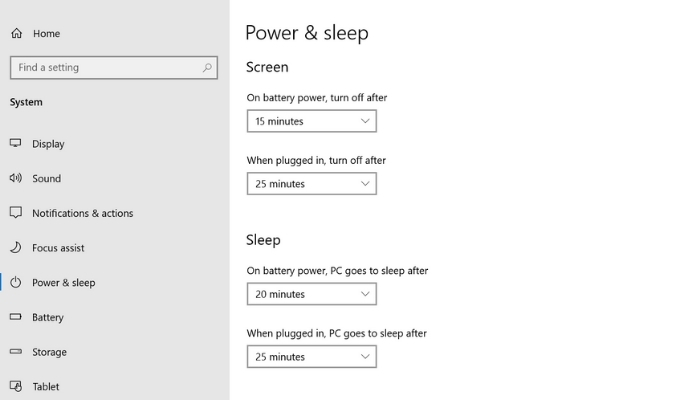This screenshot has width=700, height=400.
Task: Open the Notifications & actions settings page
Action: click(x=83, y=213)
